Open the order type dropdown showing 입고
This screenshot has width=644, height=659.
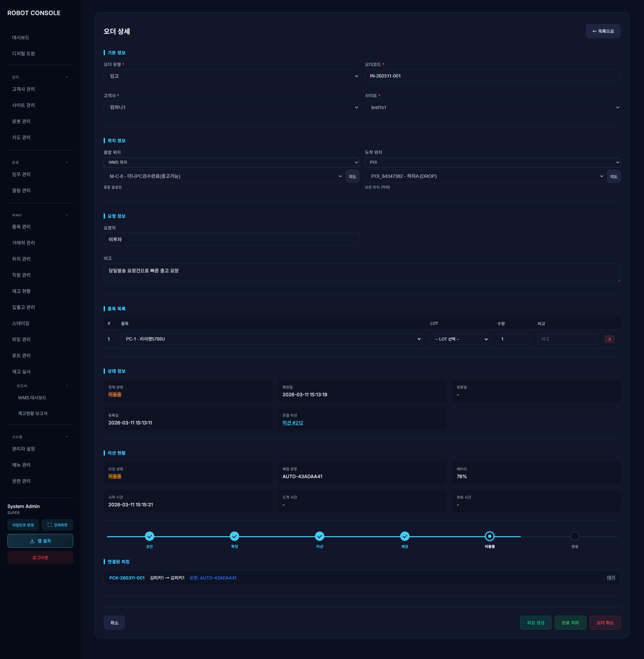(x=231, y=76)
